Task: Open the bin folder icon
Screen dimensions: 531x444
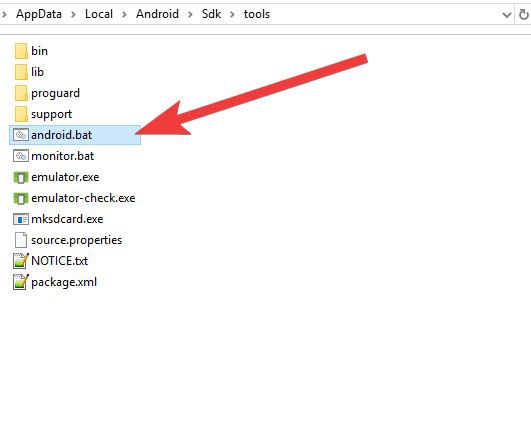Action: [x=21, y=51]
